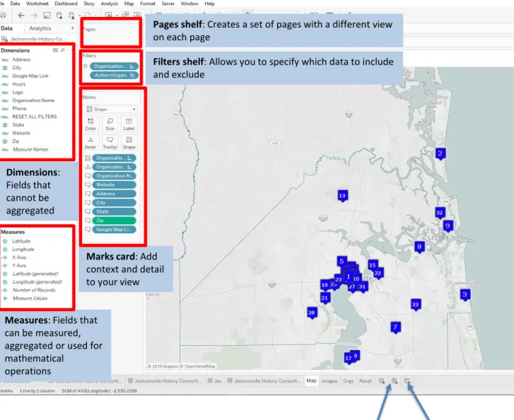514x420 pixels.
Task: Click the Address pill on Marks card
Action: click(114, 194)
